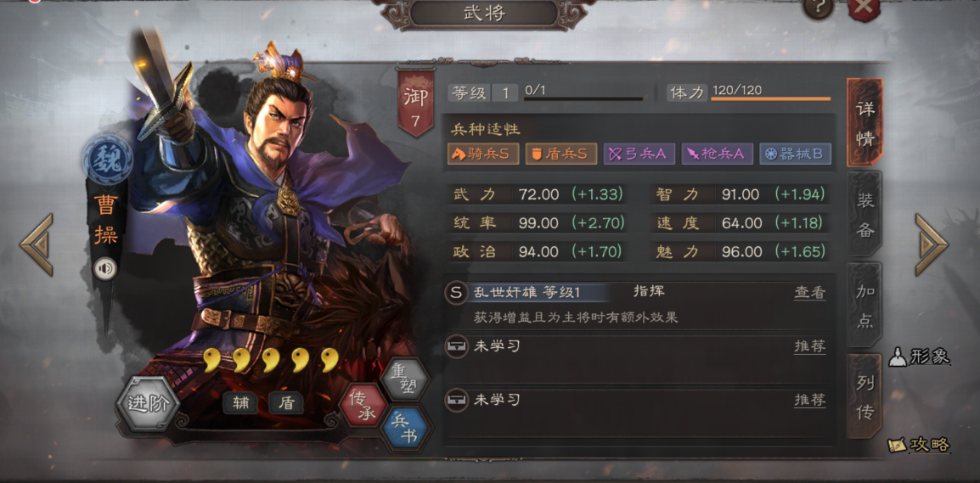Play Cao Cao's voice with speaker icon

pos(105,269)
